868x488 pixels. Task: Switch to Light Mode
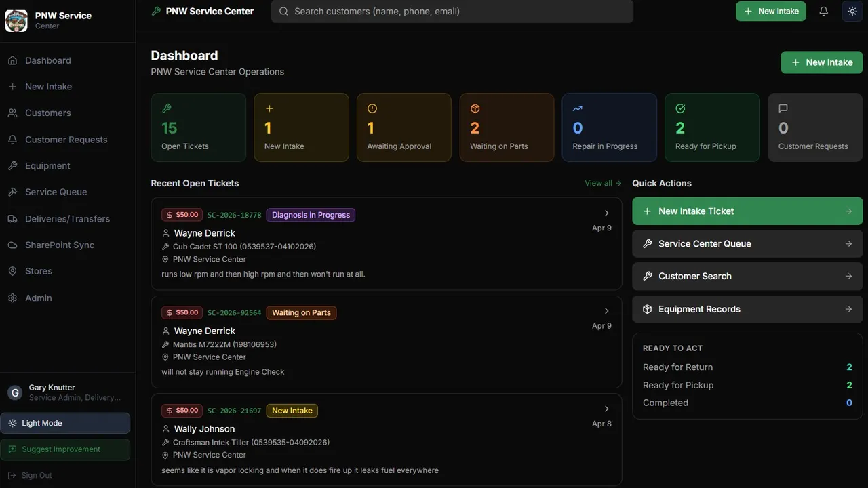click(65, 423)
